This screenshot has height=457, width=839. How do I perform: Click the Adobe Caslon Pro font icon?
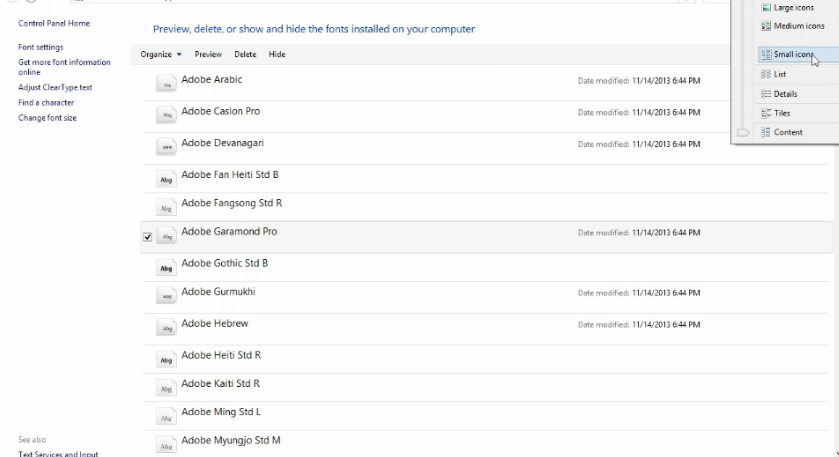click(167, 116)
